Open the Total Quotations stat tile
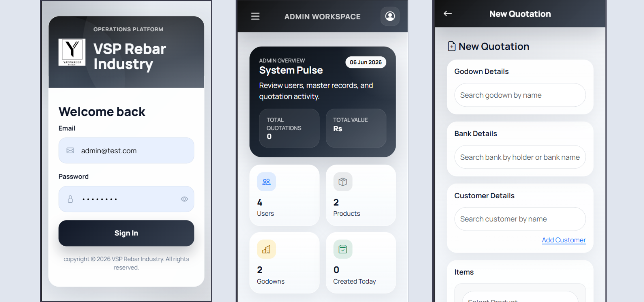Viewport: 644px width, 302px height. tap(289, 128)
